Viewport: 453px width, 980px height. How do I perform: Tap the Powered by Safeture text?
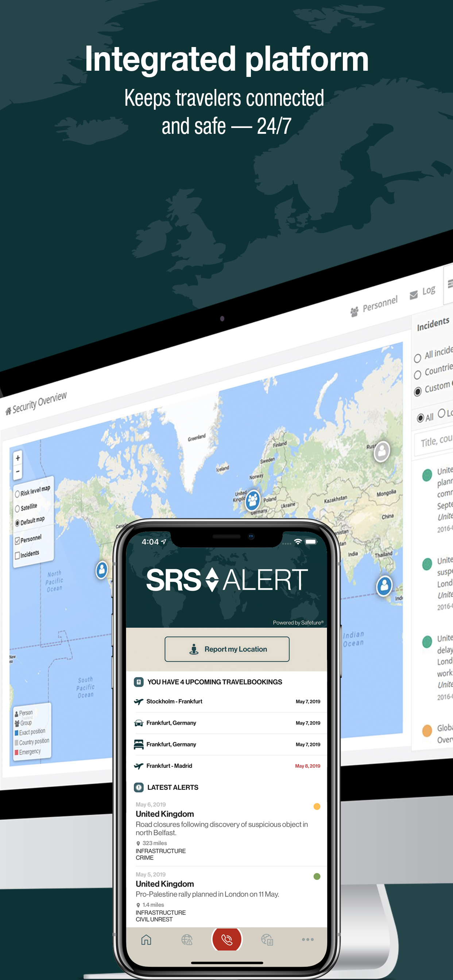[298, 622]
